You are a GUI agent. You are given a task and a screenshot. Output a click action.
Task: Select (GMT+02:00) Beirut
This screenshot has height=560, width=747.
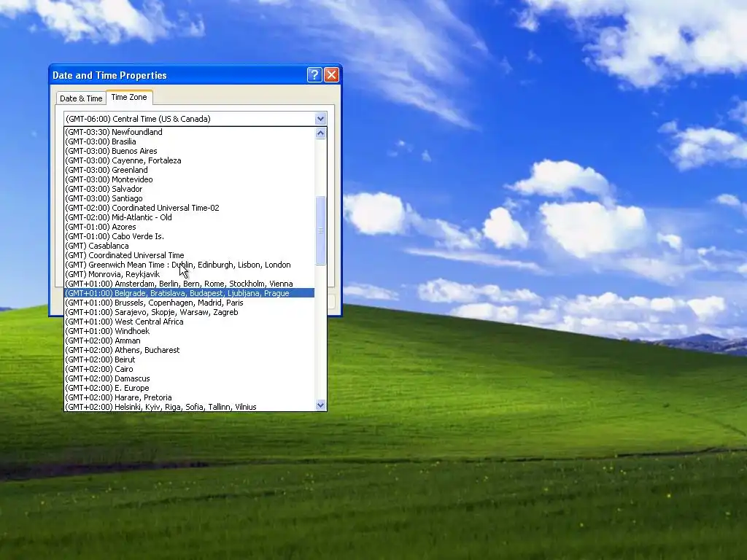coord(189,359)
